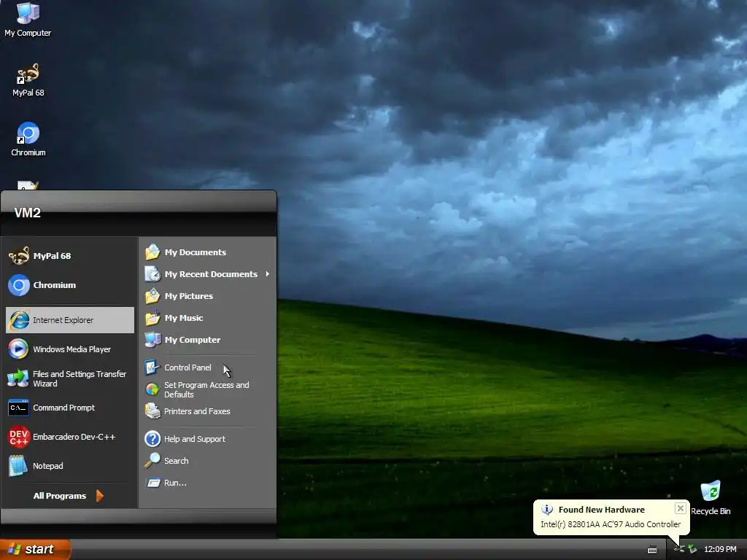Click the My Computer icon in Start menu
The height and width of the screenshot is (560, 747).
click(152, 340)
